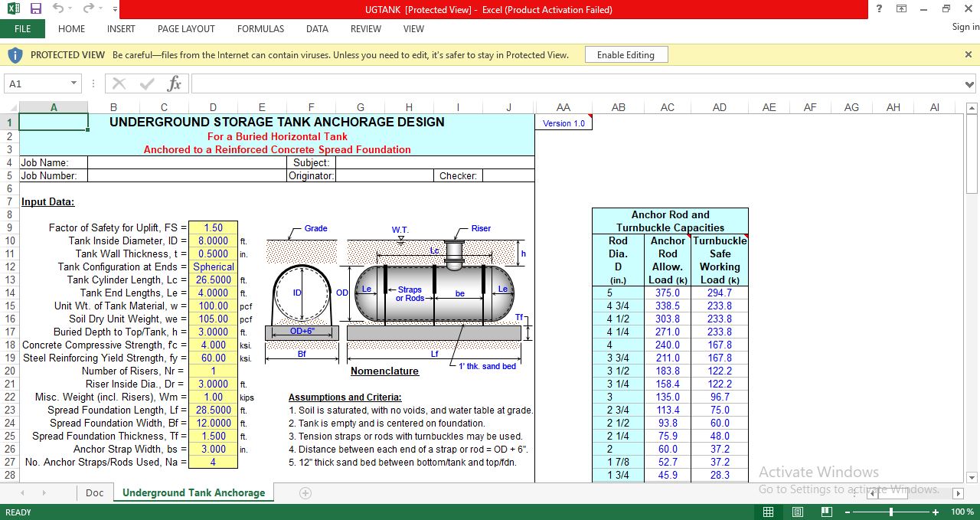Click the add new sheet plus toggle

(304, 493)
